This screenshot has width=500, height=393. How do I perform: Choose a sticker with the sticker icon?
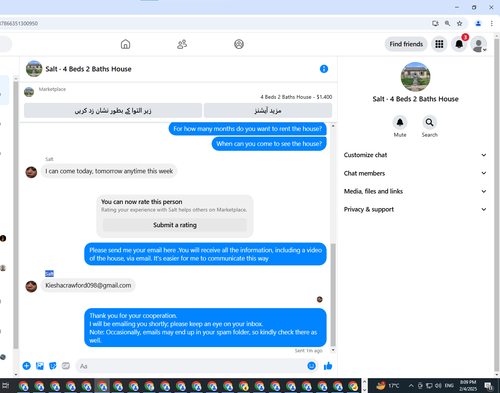[x=53, y=366]
